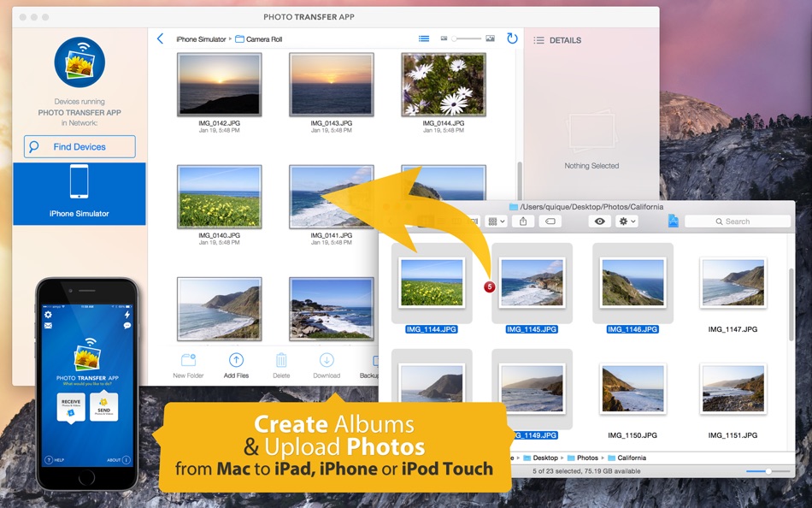Toggle Quick Look with the eye icon
This screenshot has width=812, height=508.
tap(599, 221)
